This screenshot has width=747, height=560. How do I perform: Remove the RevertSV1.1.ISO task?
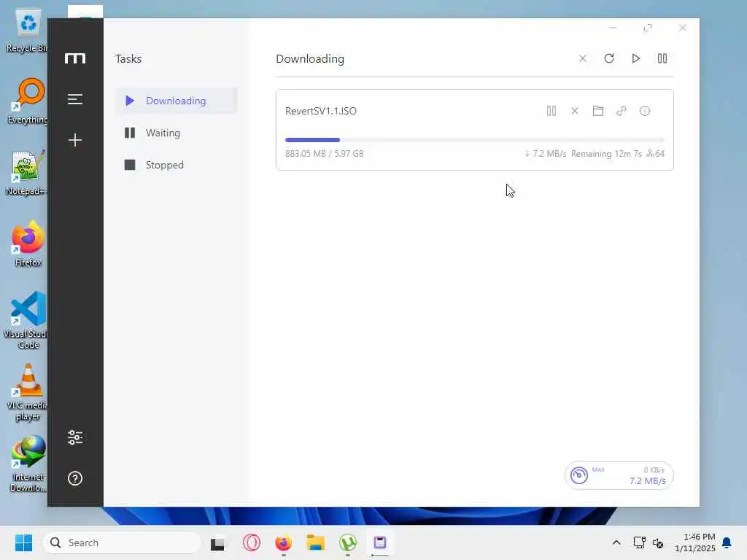click(575, 111)
